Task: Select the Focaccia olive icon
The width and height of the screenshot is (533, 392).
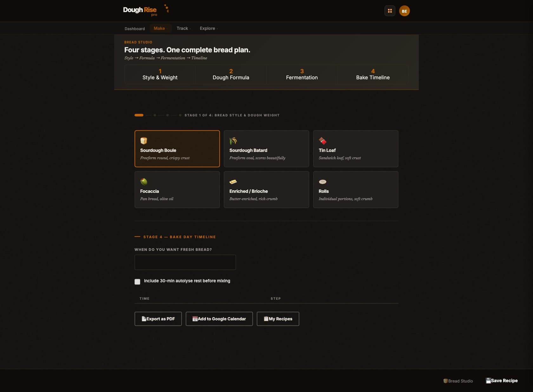Action: (x=144, y=181)
